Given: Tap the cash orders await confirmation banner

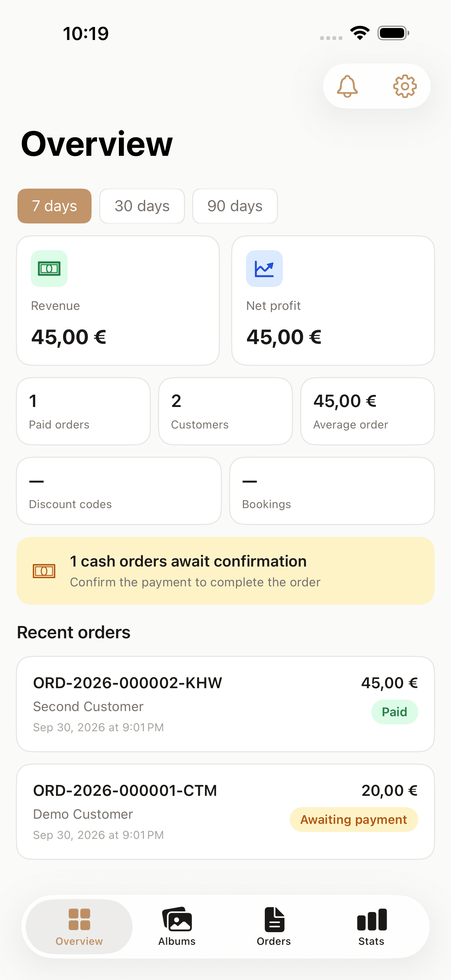Looking at the screenshot, I should tap(225, 571).
